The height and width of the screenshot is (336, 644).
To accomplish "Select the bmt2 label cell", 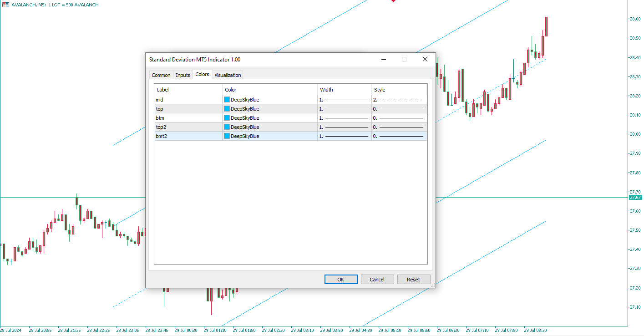I will pyautogui.click(x=188, y=136).
